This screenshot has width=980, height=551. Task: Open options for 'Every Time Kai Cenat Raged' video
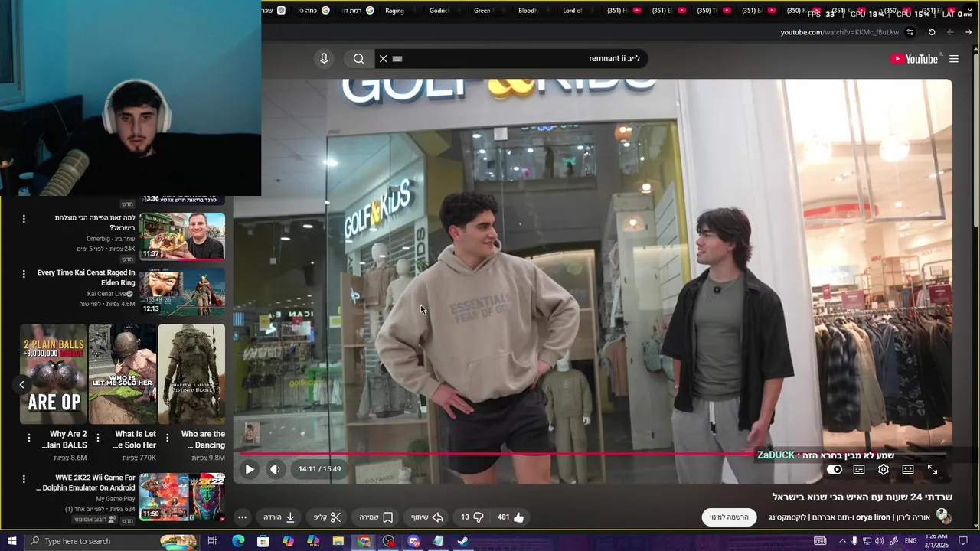tap(24, 273)
